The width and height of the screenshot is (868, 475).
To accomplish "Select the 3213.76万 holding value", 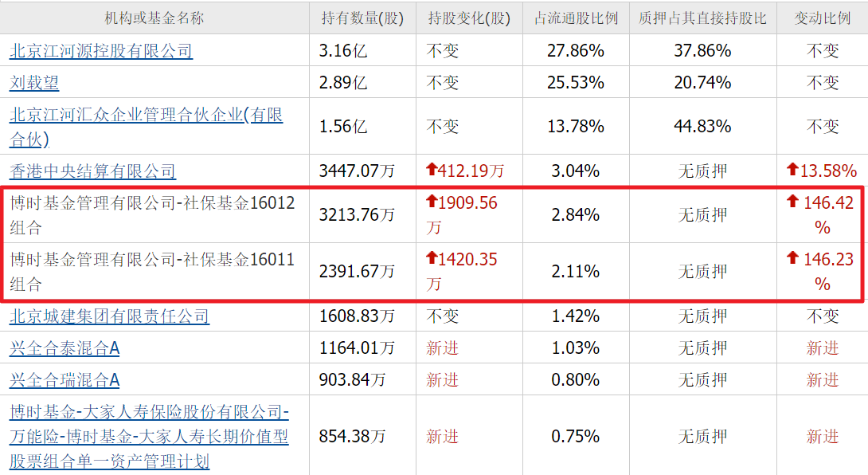I will click(357, 215).
